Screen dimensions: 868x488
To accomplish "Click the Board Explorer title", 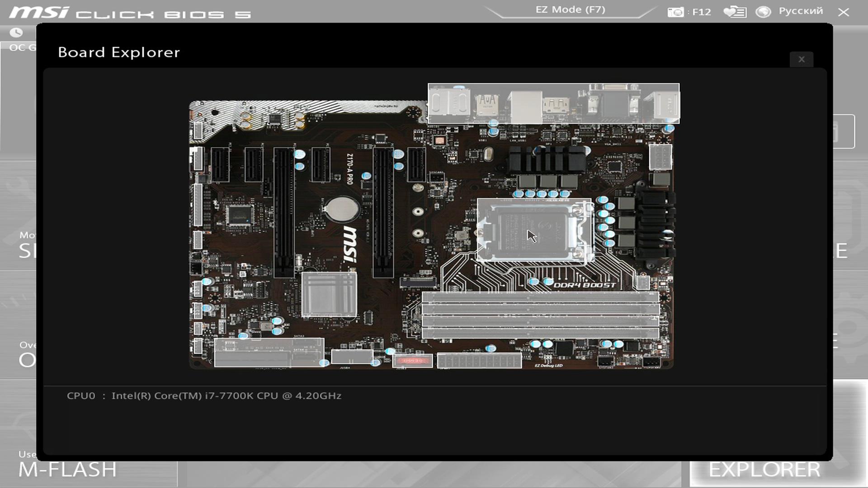I will (119, 52).
